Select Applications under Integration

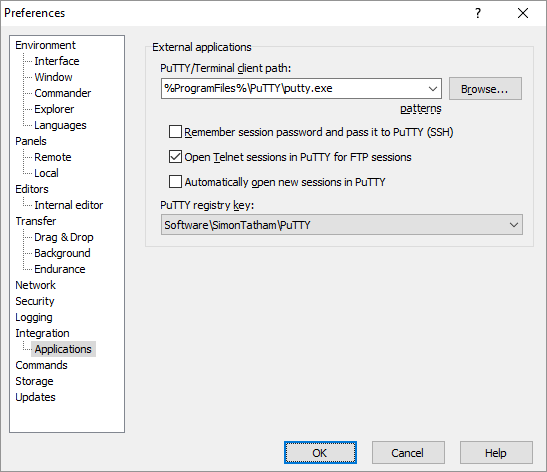[x=63, y=349]
